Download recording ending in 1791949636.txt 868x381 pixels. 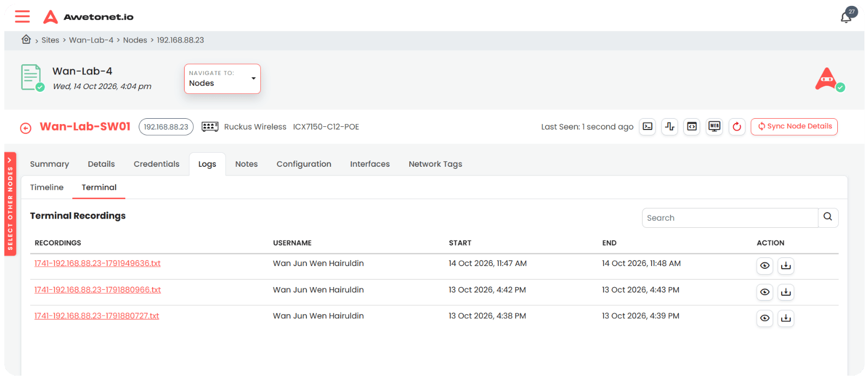click(x=786, y=266)
